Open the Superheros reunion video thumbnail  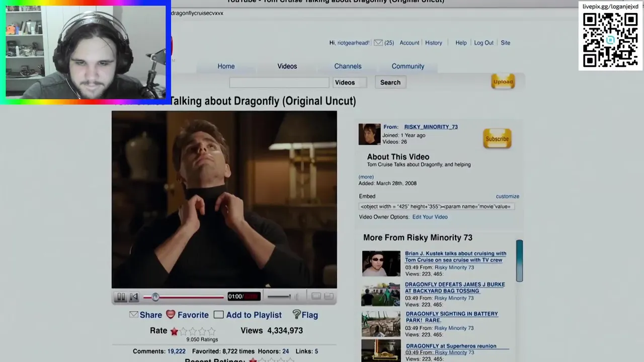tap(381, 351)
